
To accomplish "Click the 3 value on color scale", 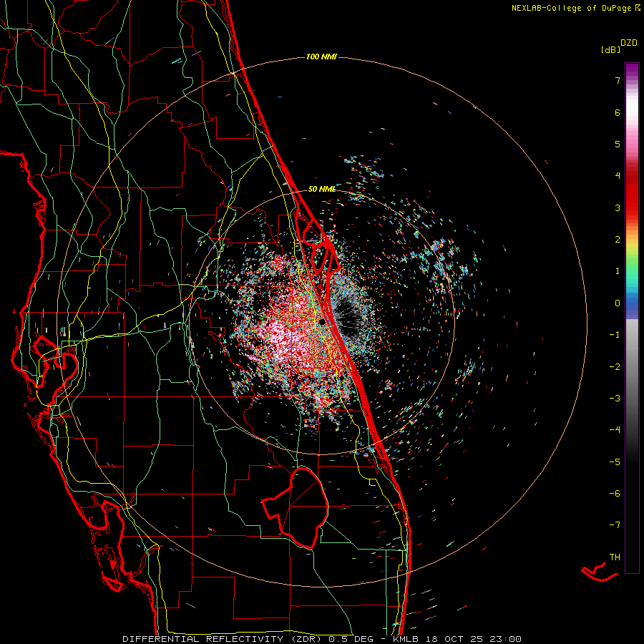I will [x=618, y=208].
